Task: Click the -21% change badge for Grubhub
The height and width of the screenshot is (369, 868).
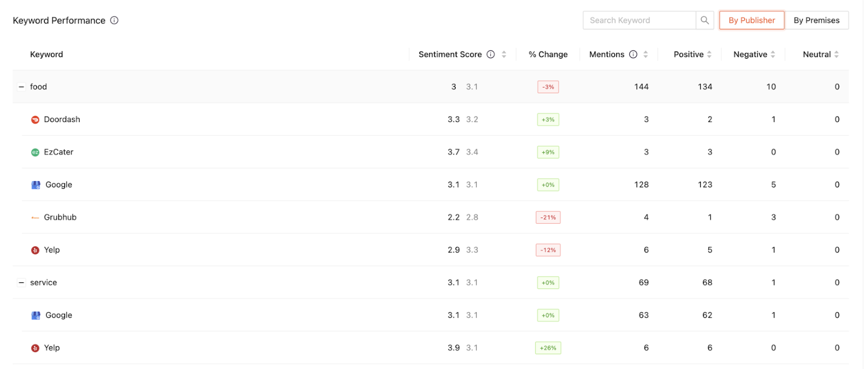Action: click(548, 218)
